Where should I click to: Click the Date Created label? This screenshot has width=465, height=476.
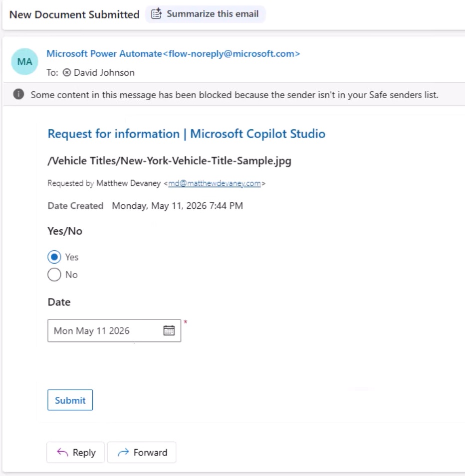coord(76,206)
